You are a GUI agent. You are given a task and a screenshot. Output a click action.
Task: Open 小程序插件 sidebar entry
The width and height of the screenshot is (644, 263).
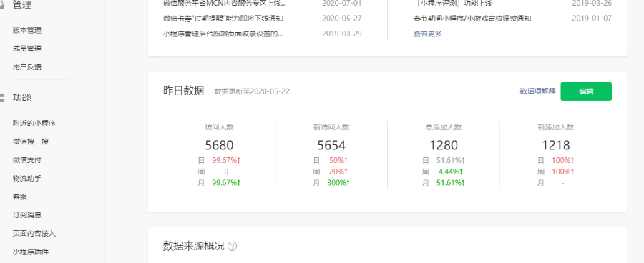[x=30, y=252]
